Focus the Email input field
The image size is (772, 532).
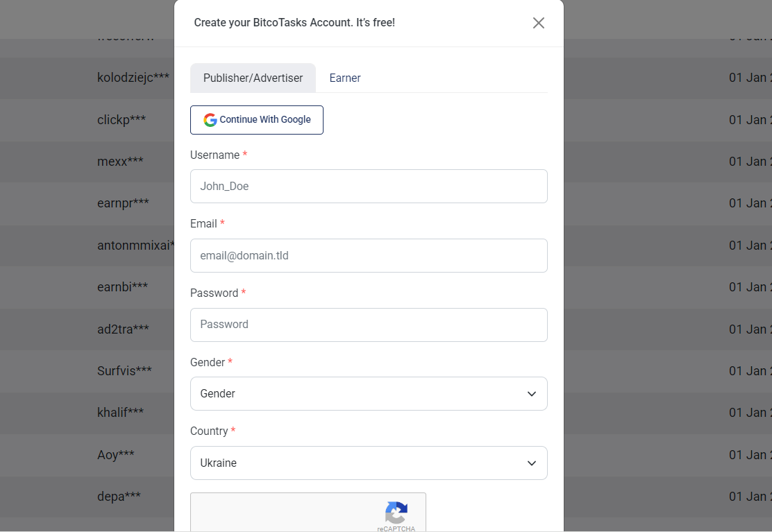point(369,256)
